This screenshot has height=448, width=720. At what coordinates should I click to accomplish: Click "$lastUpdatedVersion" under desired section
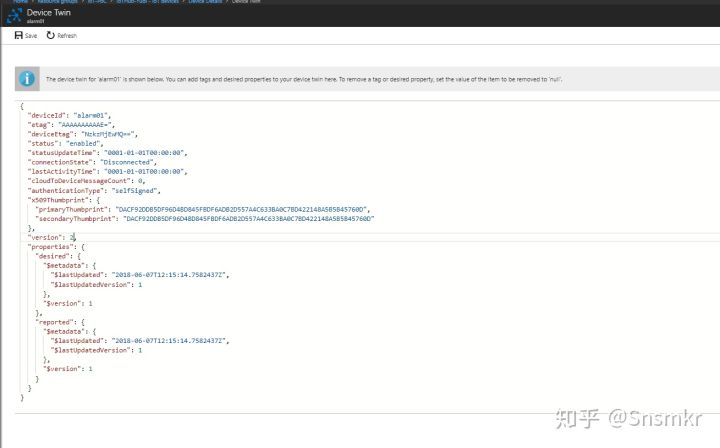(96, 285)
